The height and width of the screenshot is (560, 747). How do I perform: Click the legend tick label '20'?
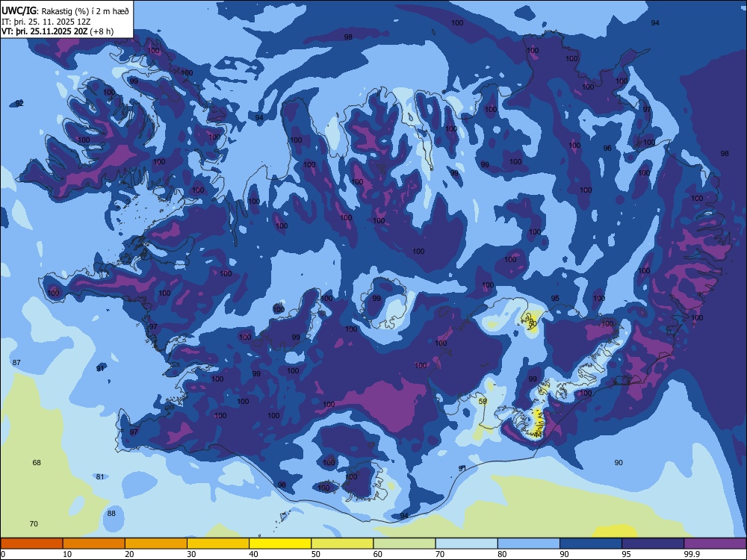129,554
